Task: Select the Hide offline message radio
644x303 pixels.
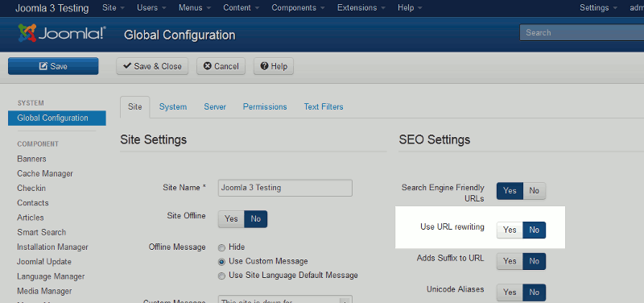Action: tap(222, 247)
